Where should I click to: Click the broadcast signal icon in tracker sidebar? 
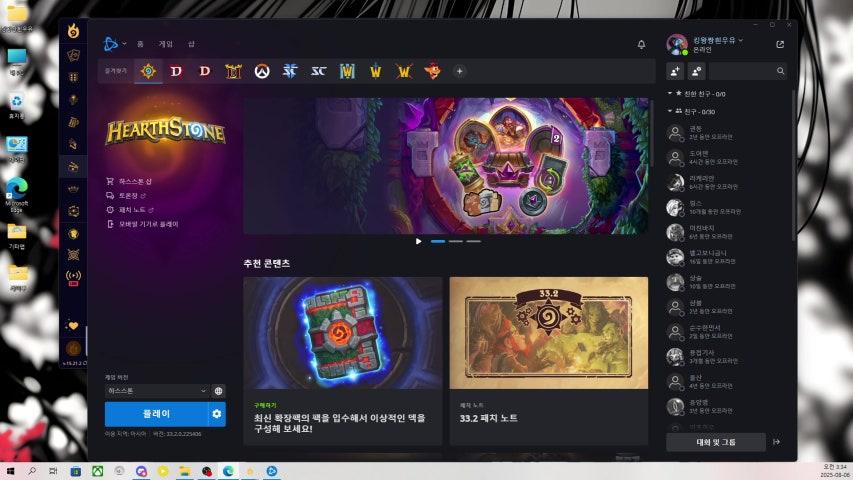[x=73, y=278]
